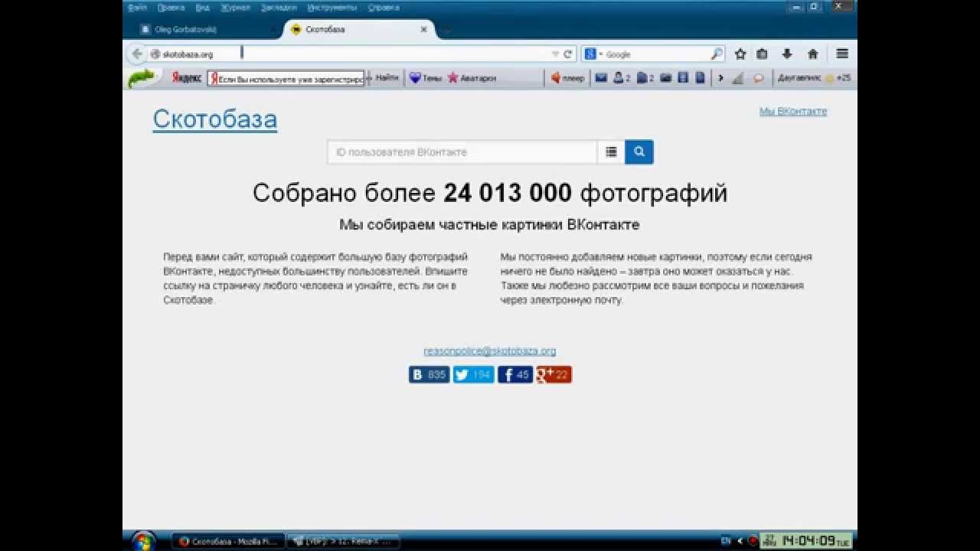Open the Firefox hamburger menu

[x=842, y=54]
